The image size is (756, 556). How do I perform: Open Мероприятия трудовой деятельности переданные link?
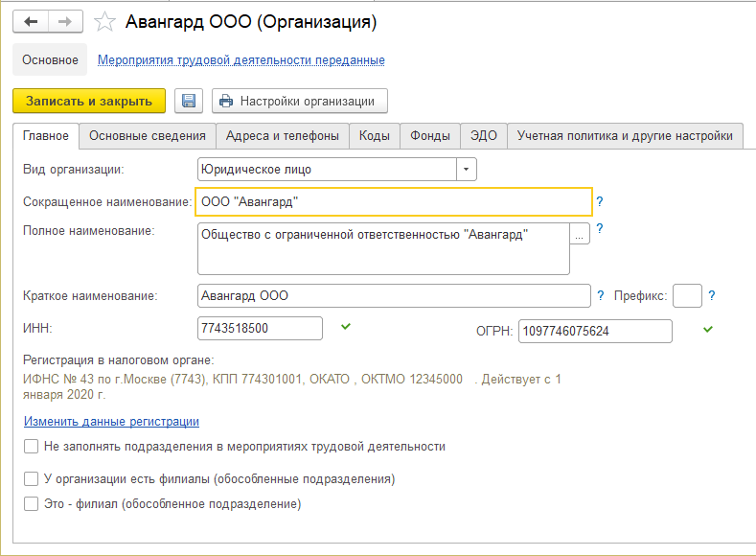(241, 60)
